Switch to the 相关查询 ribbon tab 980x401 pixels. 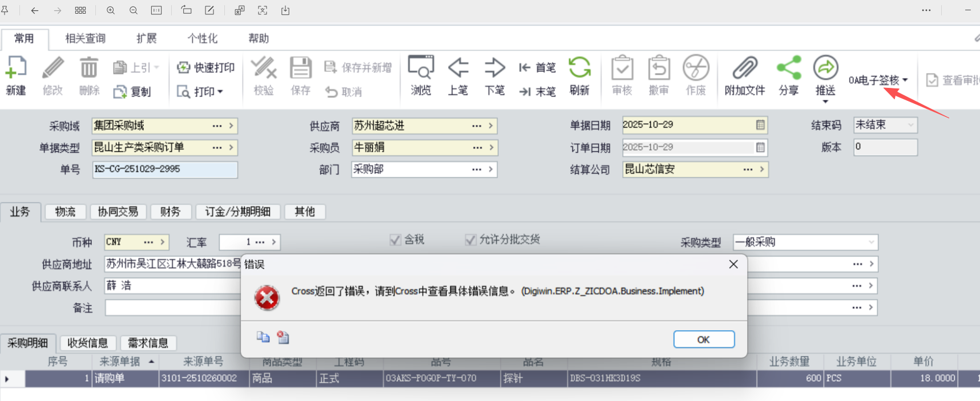(85, 38)
